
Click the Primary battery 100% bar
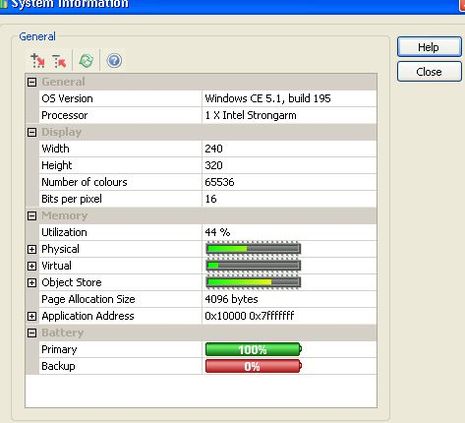pos(253,349)
